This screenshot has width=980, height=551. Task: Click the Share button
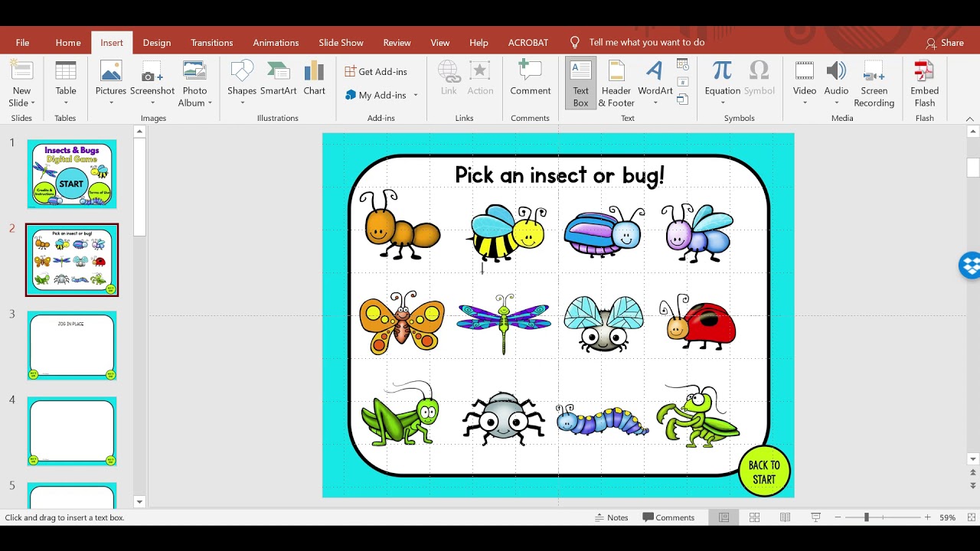(945, 43)
